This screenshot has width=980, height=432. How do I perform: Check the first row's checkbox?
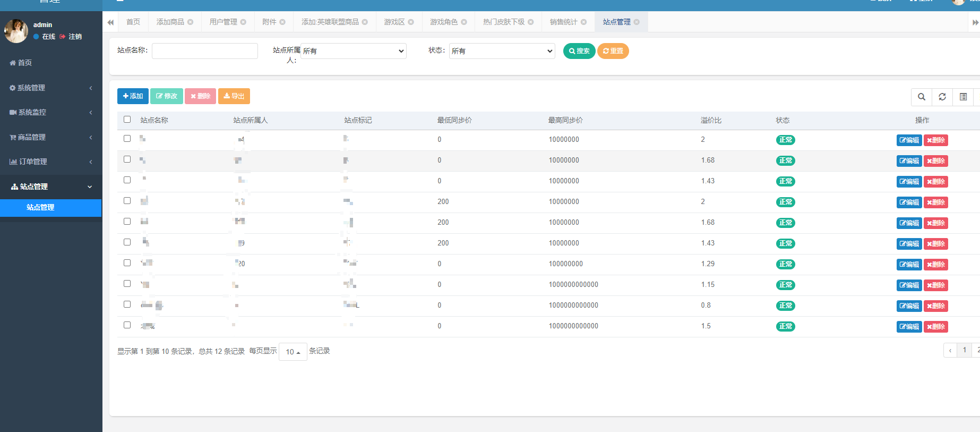click(x=127, y=139)
